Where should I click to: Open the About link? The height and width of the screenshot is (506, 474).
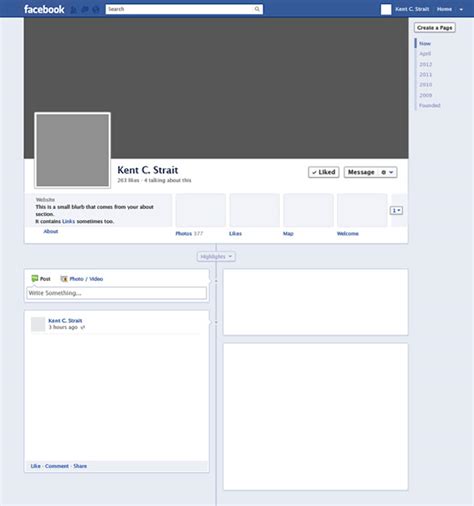point(51,231)
